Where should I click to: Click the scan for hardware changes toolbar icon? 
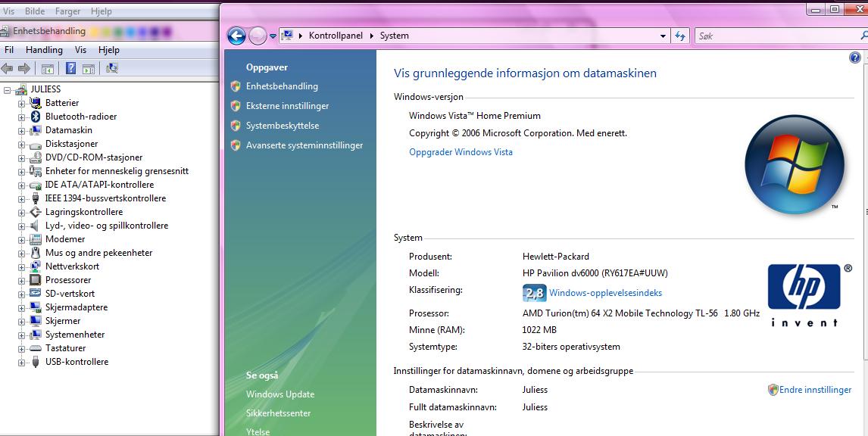[112, 68]
